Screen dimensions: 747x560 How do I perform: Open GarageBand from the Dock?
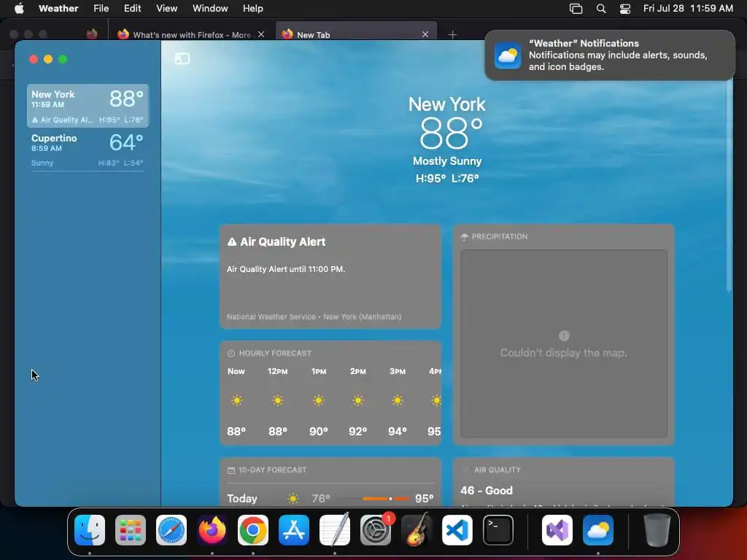[417, 530]
